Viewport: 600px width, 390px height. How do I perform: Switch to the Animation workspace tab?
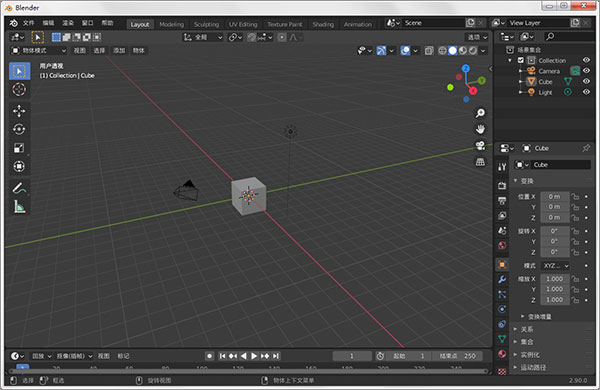[x=358, y=24]
